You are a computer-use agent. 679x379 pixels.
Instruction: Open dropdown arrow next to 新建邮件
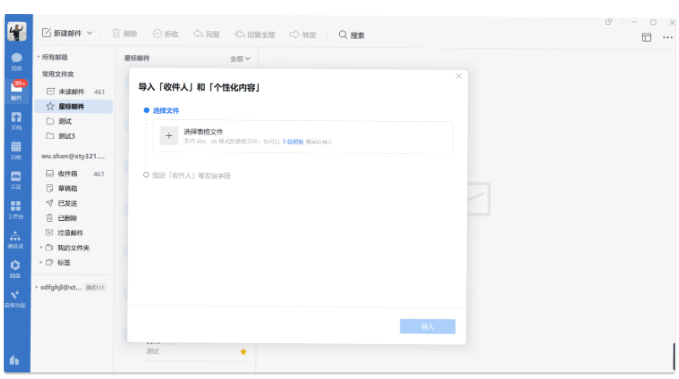click(x=90, y=33)
